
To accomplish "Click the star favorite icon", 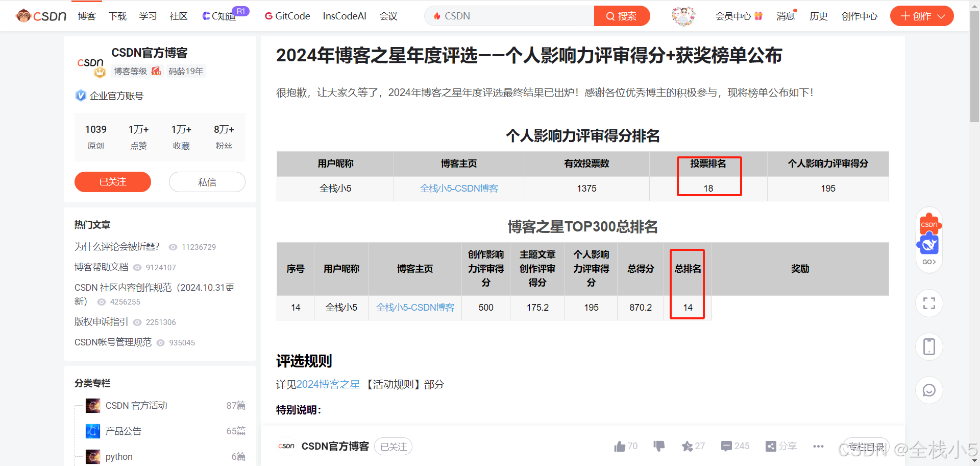I will coord(687,446).
